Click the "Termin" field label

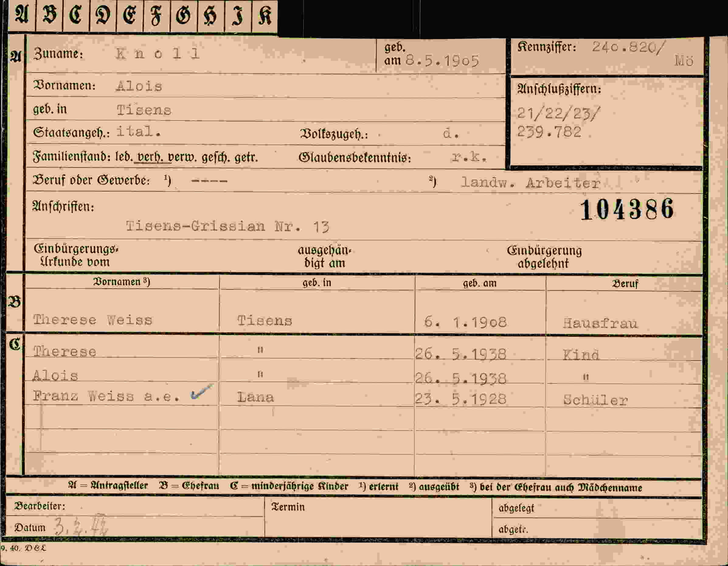pyautogui.click(x=288, y=507)
